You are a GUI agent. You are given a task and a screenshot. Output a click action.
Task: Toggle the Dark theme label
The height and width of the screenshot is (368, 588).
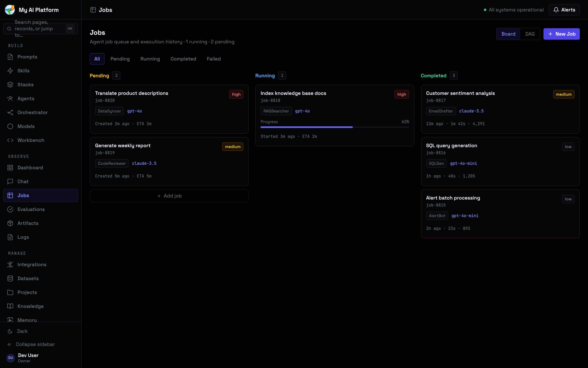pos(22,331)
